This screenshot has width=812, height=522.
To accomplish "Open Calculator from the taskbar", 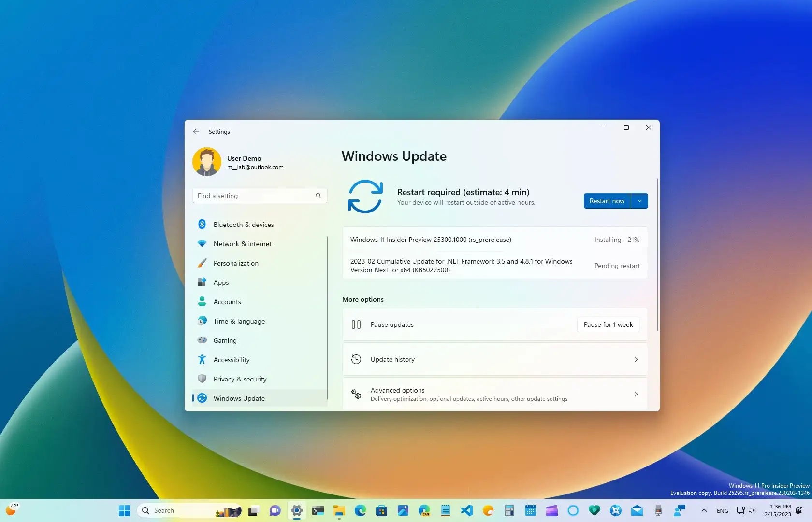I will point(509,510).
